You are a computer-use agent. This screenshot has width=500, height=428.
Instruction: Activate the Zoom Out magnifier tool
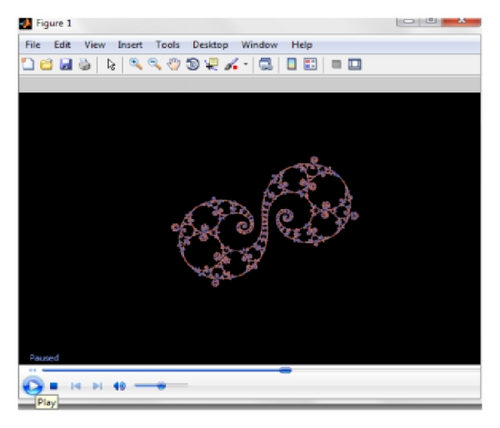(155, 64)
